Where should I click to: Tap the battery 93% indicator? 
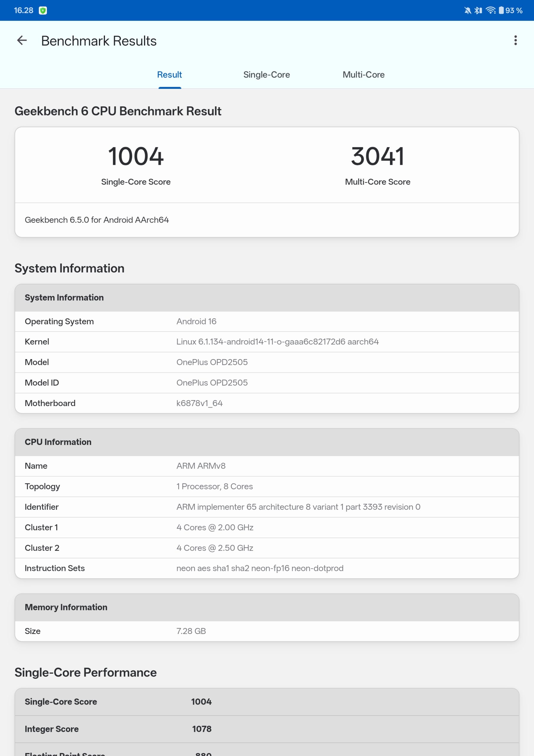511,11
